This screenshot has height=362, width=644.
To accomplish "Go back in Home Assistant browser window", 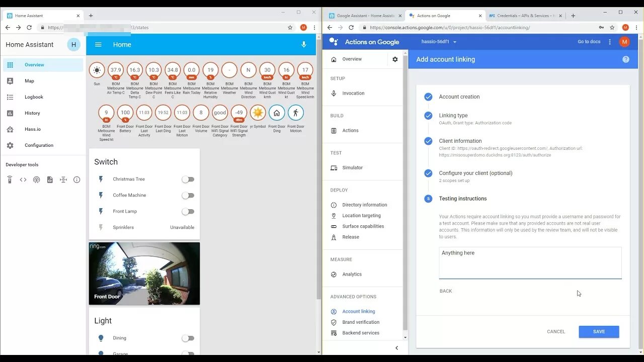I will 8,28.
